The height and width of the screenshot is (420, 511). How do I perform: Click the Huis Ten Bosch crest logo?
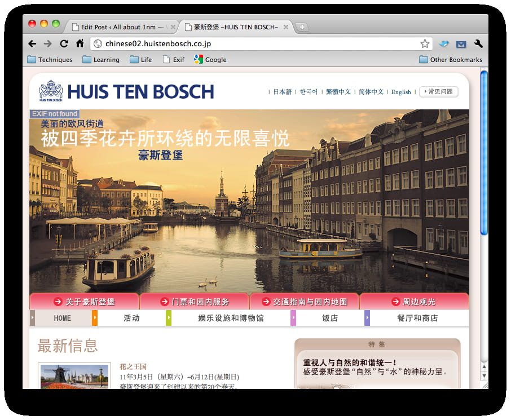coord(50,90)
